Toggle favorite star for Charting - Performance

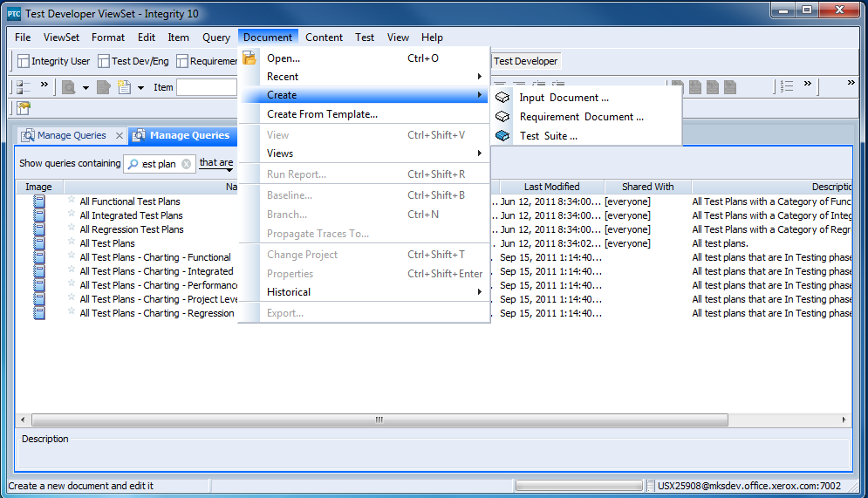tap(72, 283)
